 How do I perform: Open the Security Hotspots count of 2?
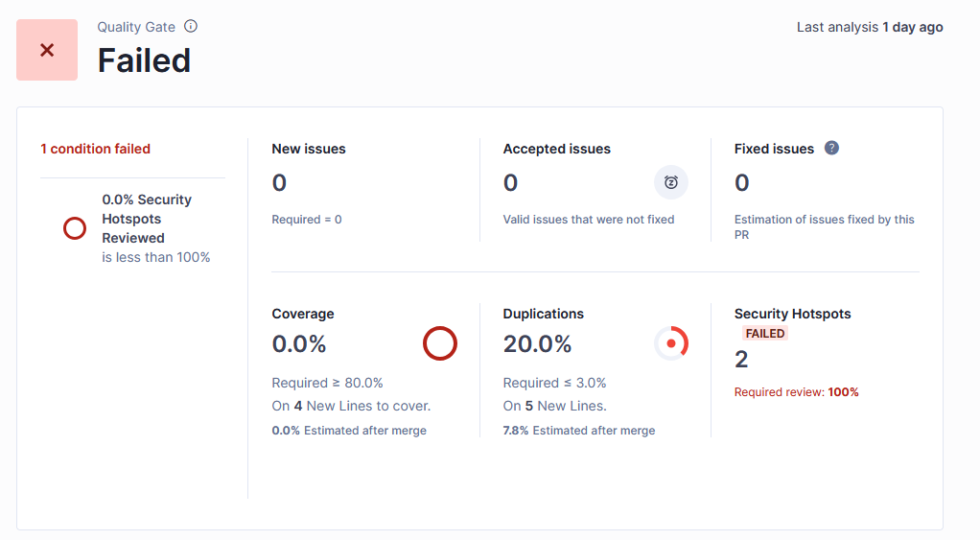click(741, 360)
